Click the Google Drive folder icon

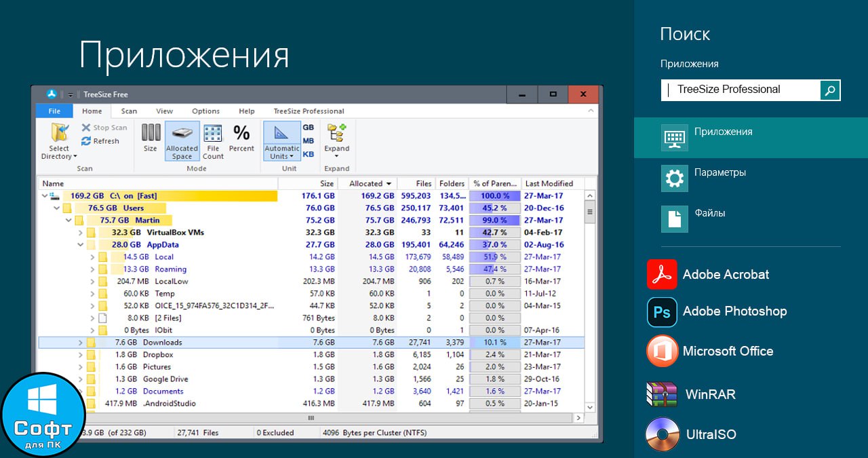[x=91, y=379]
